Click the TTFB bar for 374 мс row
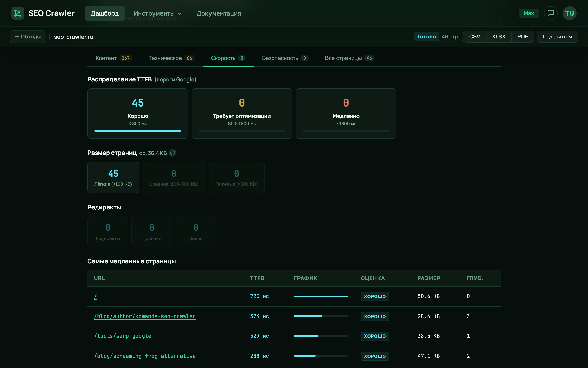The width and height of the screenshot is (588, 368). pos(321,316)
